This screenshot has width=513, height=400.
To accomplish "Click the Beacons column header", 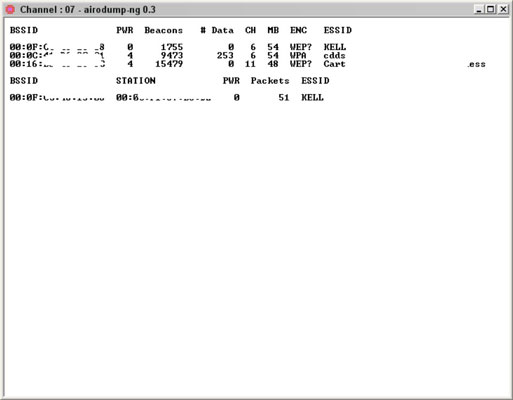I will coord(164,30).
